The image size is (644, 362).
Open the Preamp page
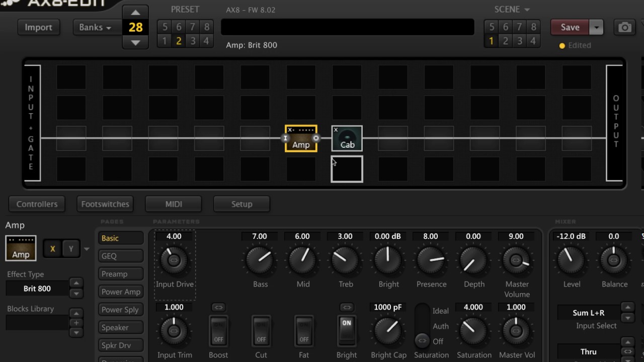coord(121,274)
